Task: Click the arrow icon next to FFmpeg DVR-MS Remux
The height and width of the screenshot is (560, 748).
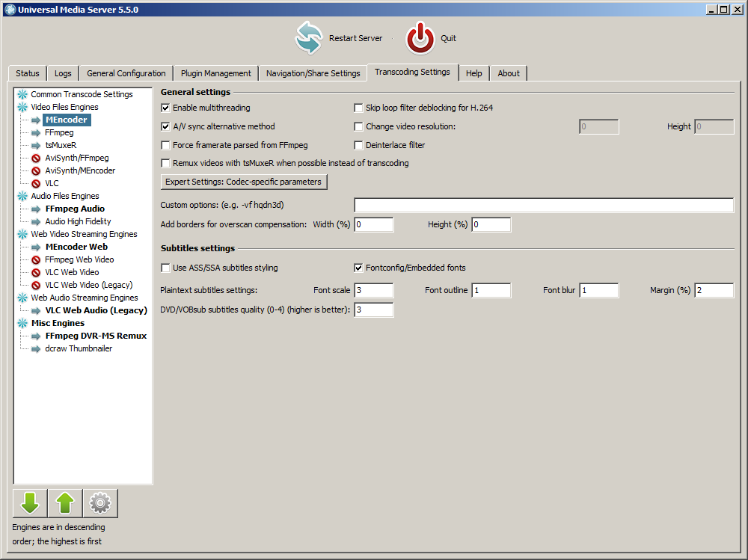Action: tap(36, 336)
